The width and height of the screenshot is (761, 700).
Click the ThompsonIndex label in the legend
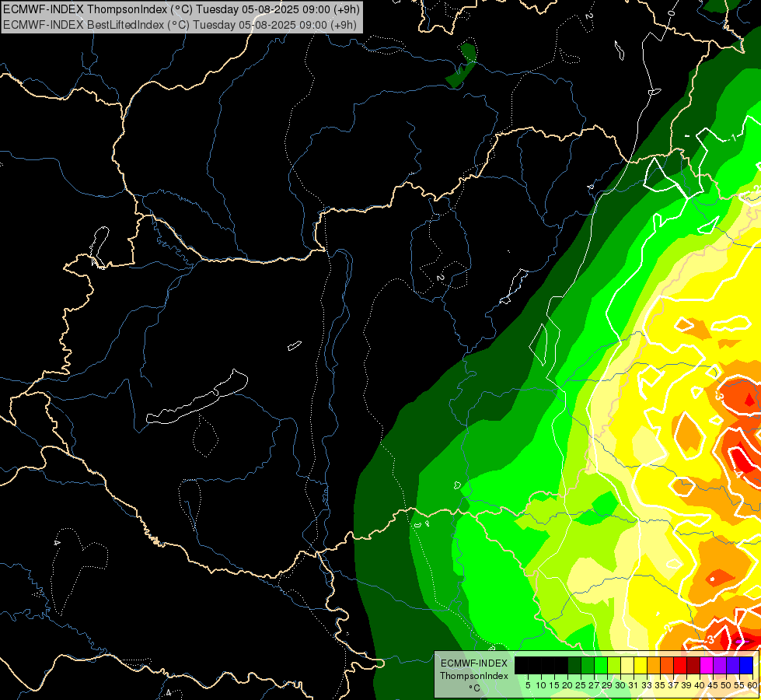474,676
